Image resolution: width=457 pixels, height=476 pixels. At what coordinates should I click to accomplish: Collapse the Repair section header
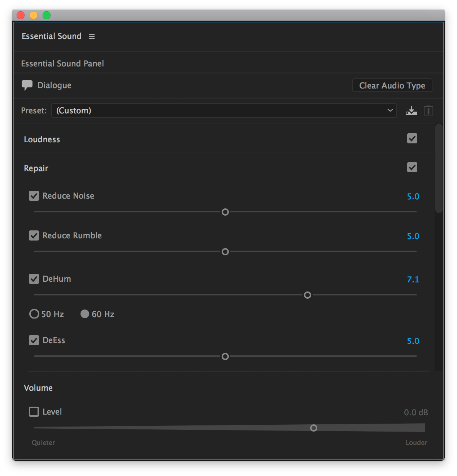[x=36, y=168]
